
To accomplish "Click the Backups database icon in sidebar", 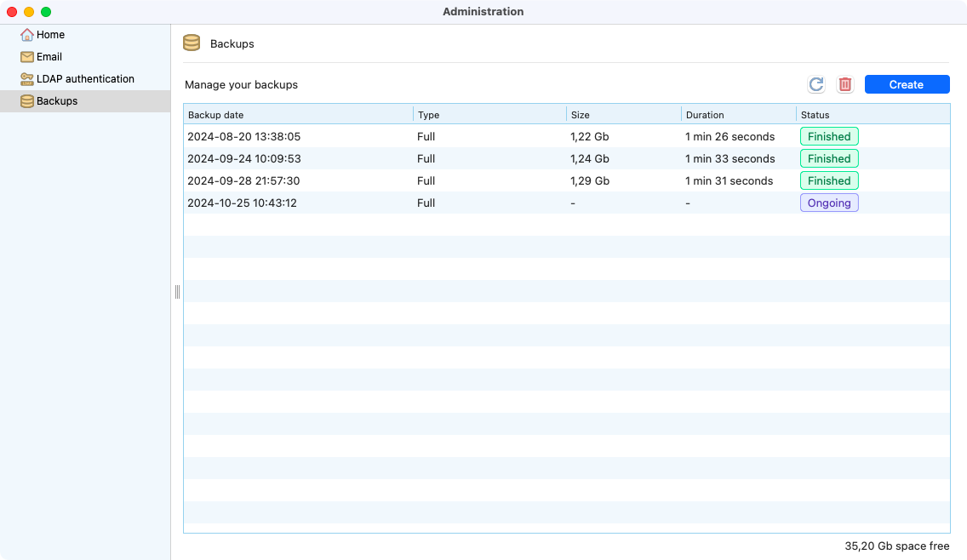I will click(x=26, y=101).
